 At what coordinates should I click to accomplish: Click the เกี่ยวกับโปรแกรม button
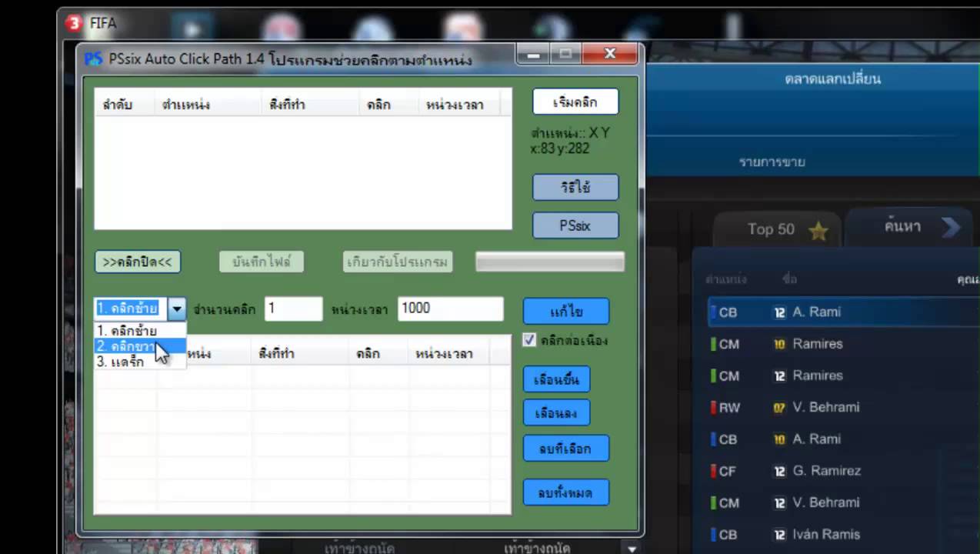pos(398,262)
